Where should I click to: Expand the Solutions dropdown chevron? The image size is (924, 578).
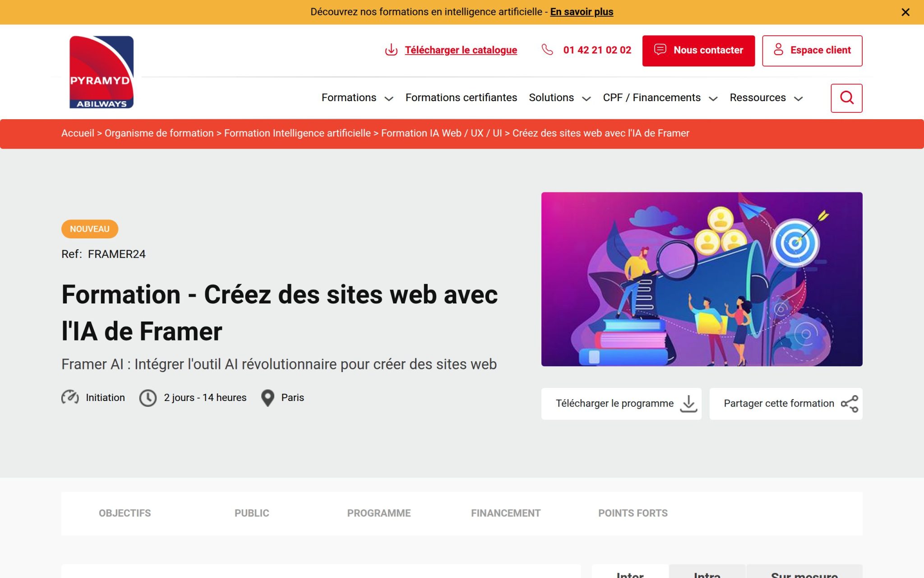coord(587,98)
